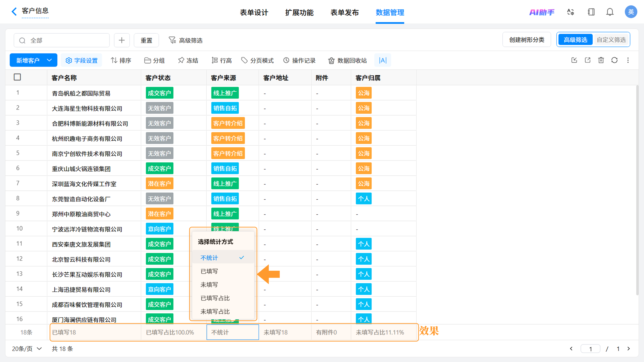Open the three-dot more options menu
The height and width of the screenshot is (362, 644).
pyautogui.click(x=628, y=60)
